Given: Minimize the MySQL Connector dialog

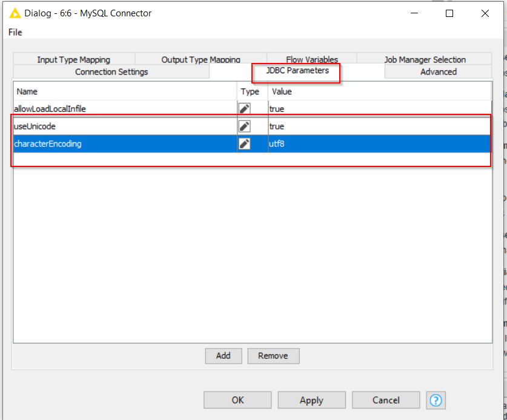Looking at the screenshot, I should tap(414, 13).
